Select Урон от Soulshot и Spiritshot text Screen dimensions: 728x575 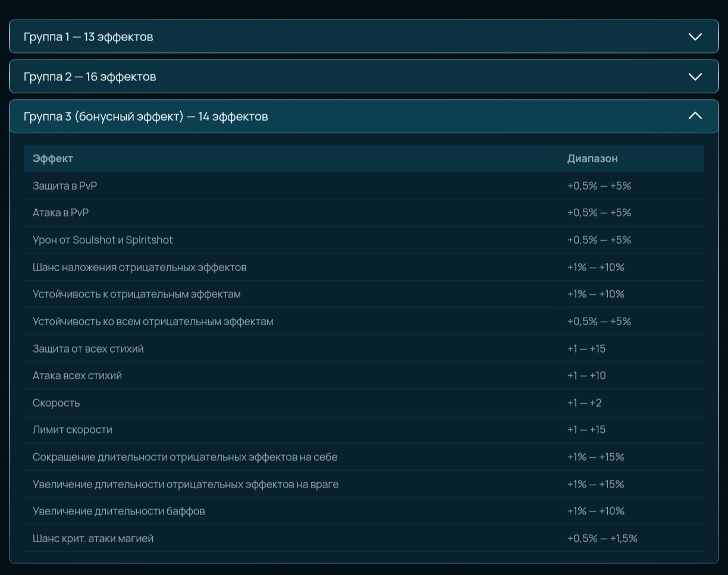point(103,240)
